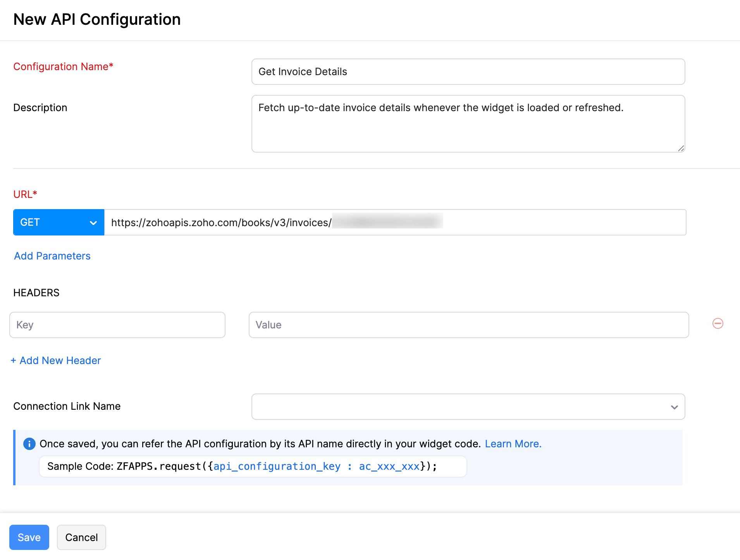Click the info icon in the notice banner
The image size is (740, 560).
29,444
